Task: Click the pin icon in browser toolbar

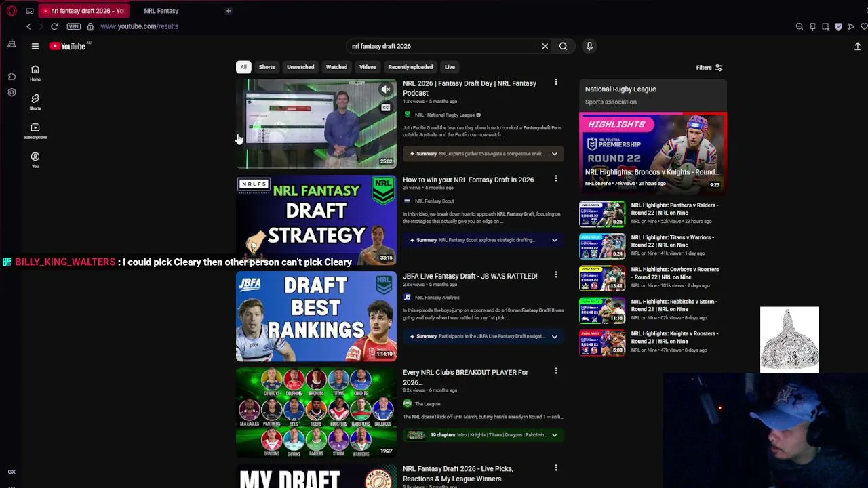Action: click(x=812, y=26)
